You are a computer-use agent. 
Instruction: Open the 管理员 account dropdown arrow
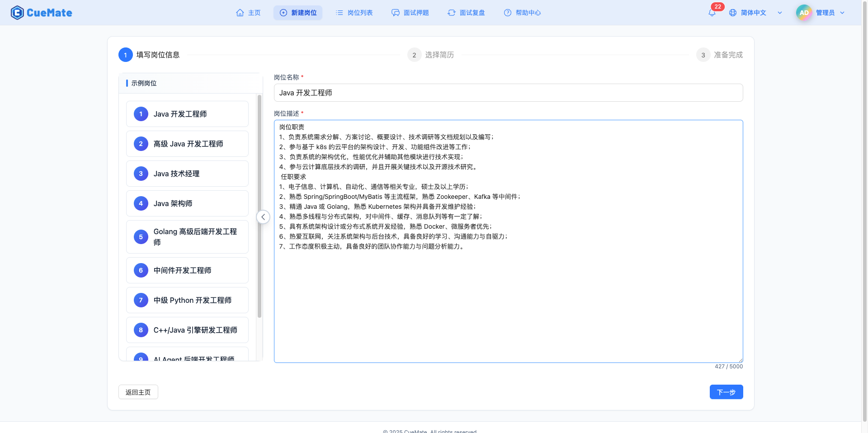tap(842, 13)
